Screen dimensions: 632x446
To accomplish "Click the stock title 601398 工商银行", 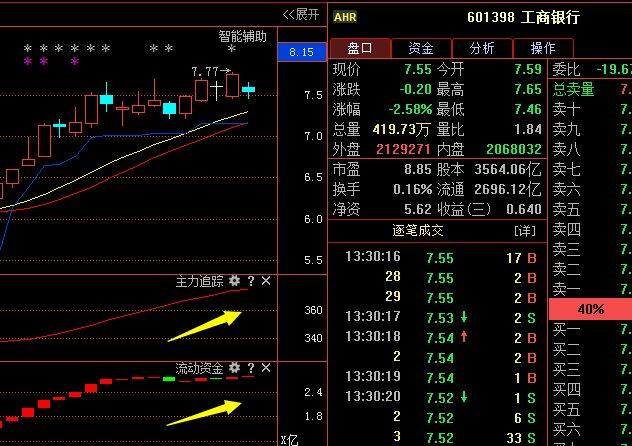I will pyautogui.click(x=524, y=17).
